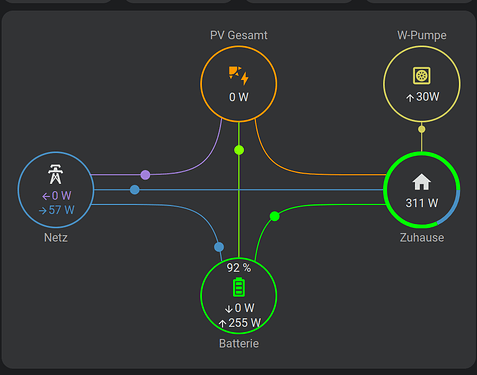Click the battery charging down arrow icon
Viewport: 477px width, 375px height.
point(229,309)
